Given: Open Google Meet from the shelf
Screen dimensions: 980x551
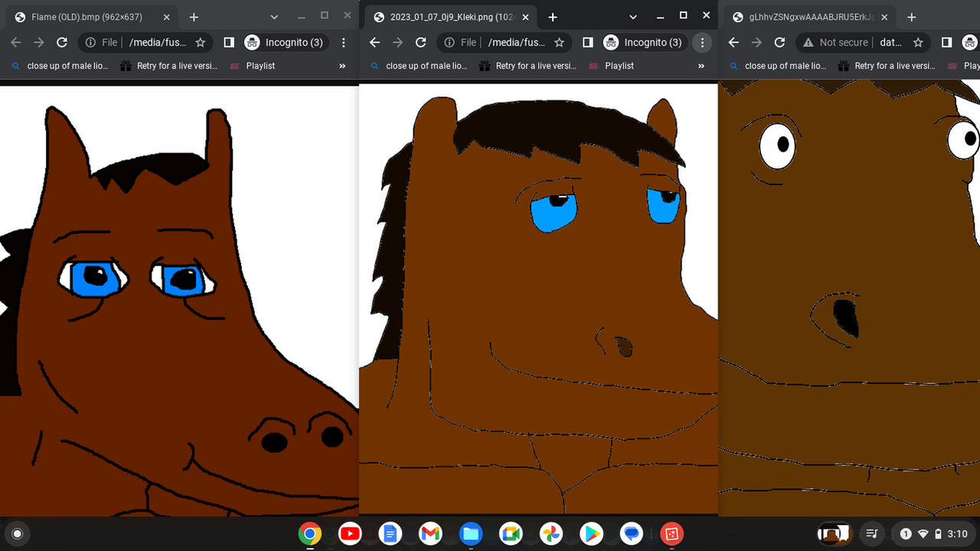Looking at the screenshot, I should coord(511,533).
